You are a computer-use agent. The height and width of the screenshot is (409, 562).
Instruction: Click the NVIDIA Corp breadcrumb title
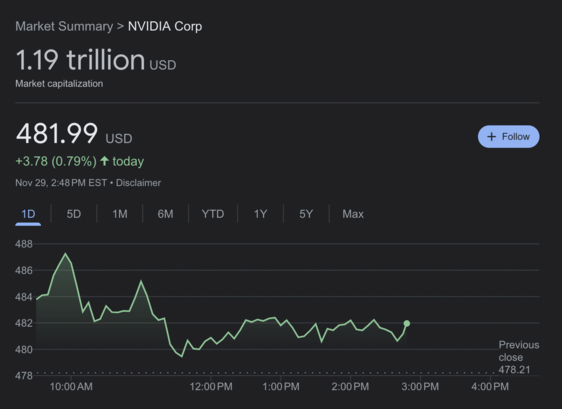pyautogui.click(x=165, y=26)
